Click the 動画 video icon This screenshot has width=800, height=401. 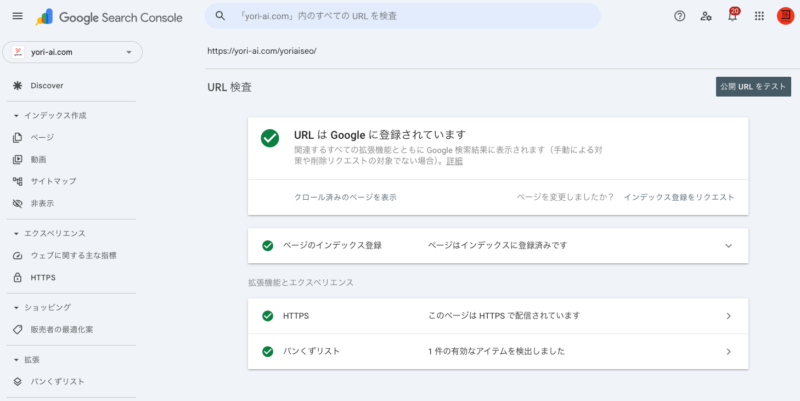[17, 160]
